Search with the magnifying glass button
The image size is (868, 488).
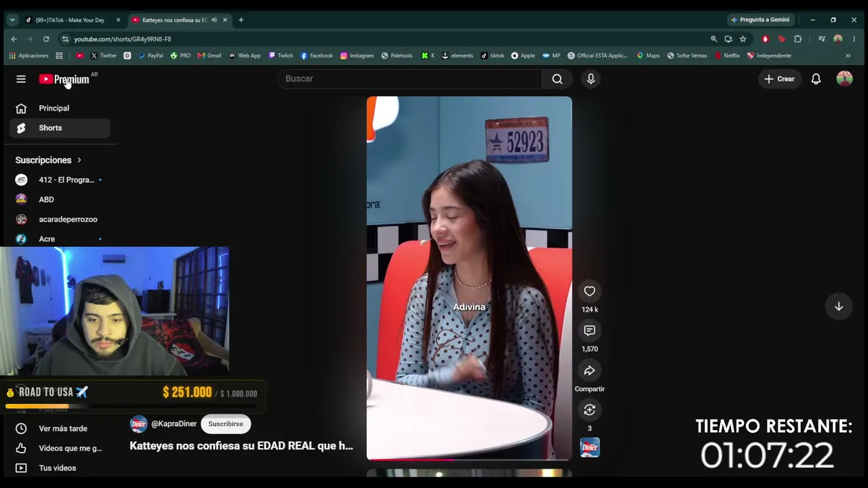[x=557, y=79]
